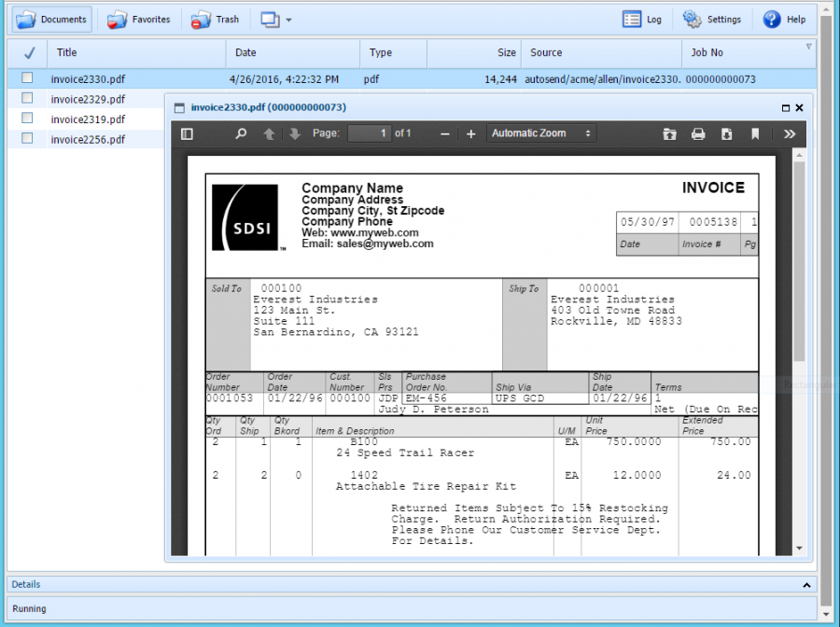Open the Settings button
The width and height of the screenshot is (840, 627).
(712, 19)
